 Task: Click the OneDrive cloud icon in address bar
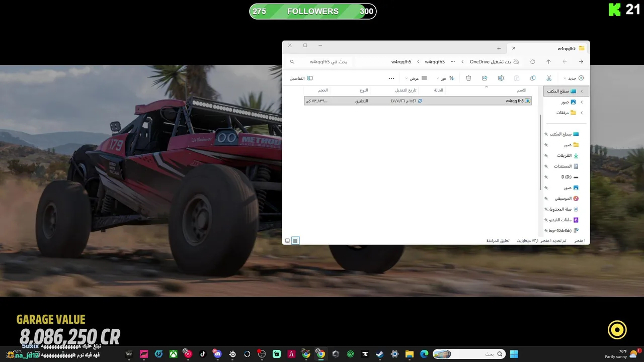516,61
